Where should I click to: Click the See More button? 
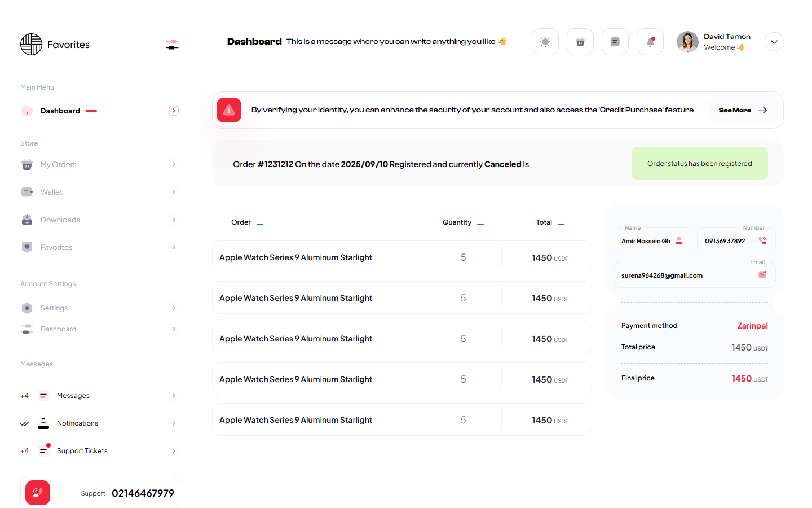pyautogui.click(x=742, y=110)
